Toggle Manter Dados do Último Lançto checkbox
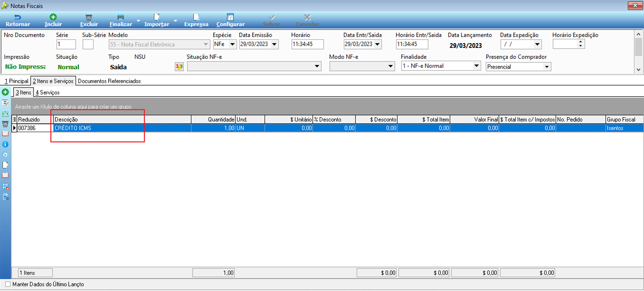This screenshot has height=291, width=644. pos(8,284)
